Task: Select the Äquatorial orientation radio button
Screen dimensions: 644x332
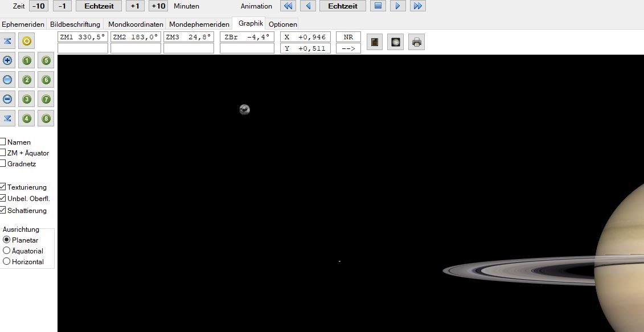Action: tap(7, 251)
